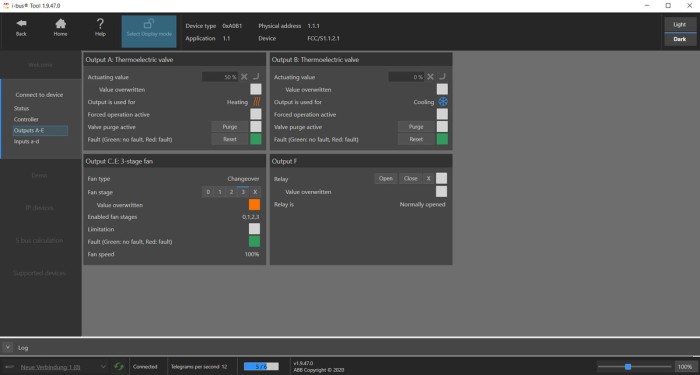Toggle Output B Forced operation active indicator
Viewport: 700px width, 375px height.
pos(442,114)
